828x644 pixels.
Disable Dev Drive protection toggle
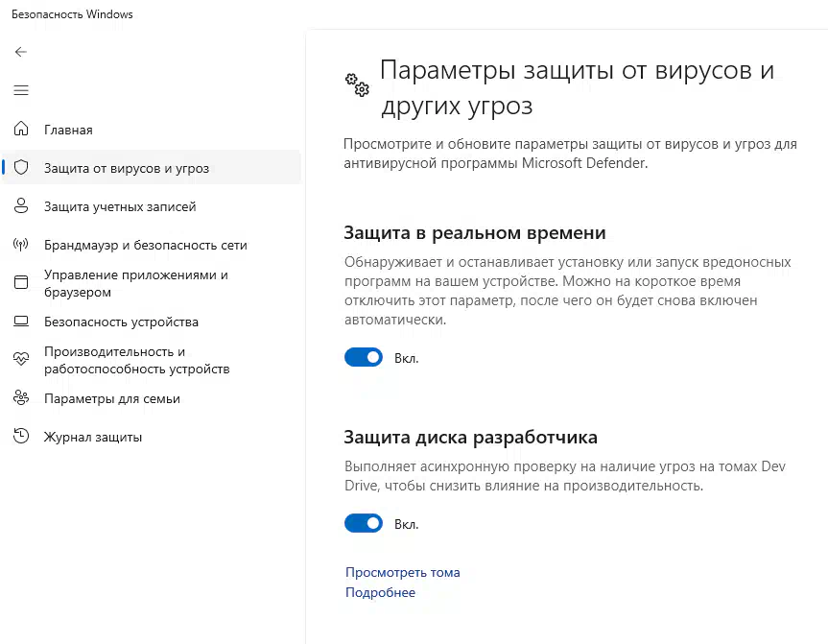(364, 523)
